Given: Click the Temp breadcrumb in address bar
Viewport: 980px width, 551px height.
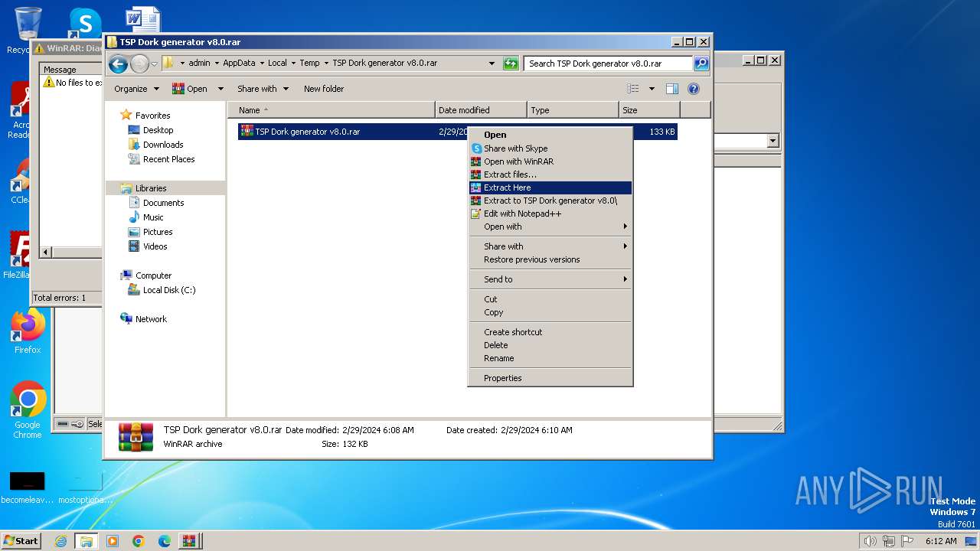Looking at the screenshot, I should coord(309,64).
